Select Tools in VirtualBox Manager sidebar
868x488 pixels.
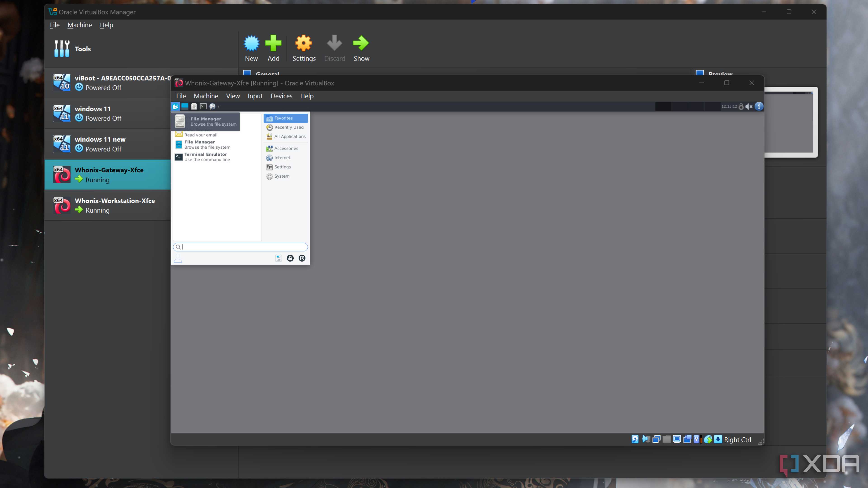(x=141, y=49)
